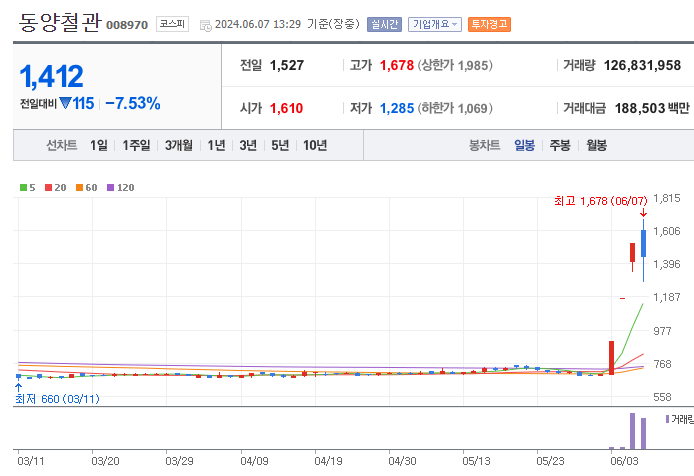Click the high price 1,678 value

coord(397,66)
